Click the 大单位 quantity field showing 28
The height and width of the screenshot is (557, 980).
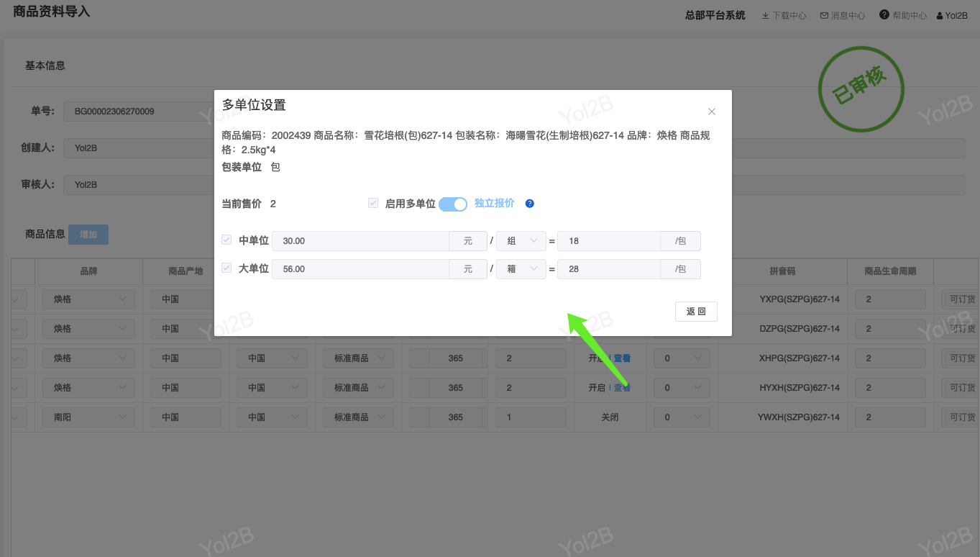(609, 269)
